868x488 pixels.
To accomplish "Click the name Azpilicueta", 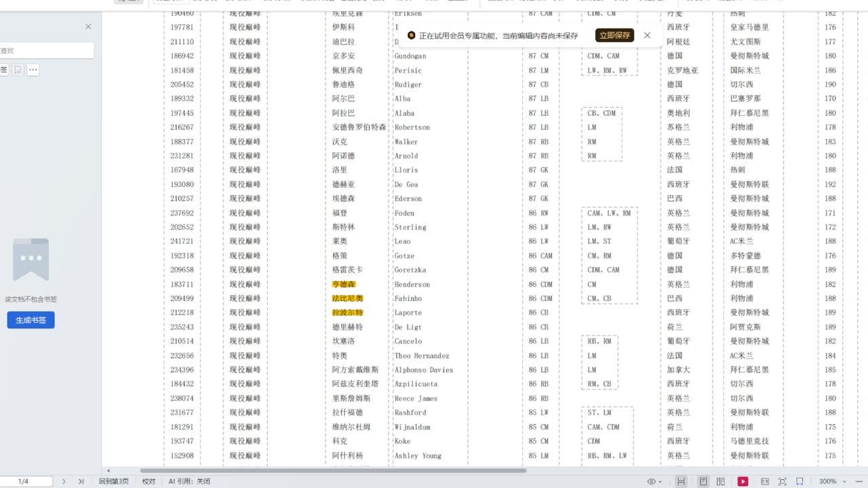I will 416,384.
